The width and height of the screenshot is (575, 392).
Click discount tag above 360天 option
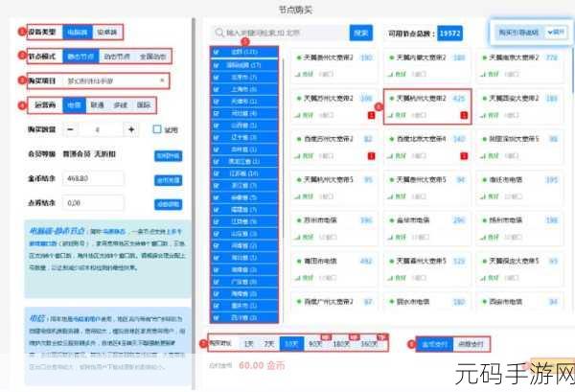click(382, 336)
